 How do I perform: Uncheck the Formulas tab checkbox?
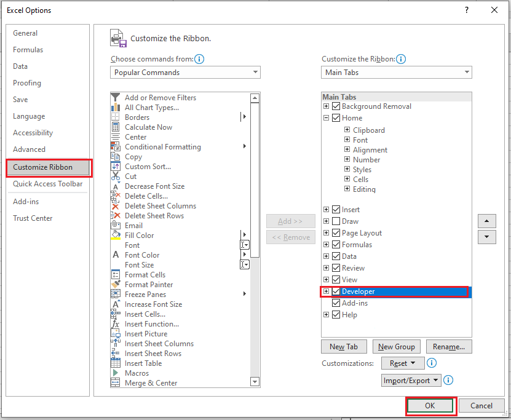coord(336,244)
